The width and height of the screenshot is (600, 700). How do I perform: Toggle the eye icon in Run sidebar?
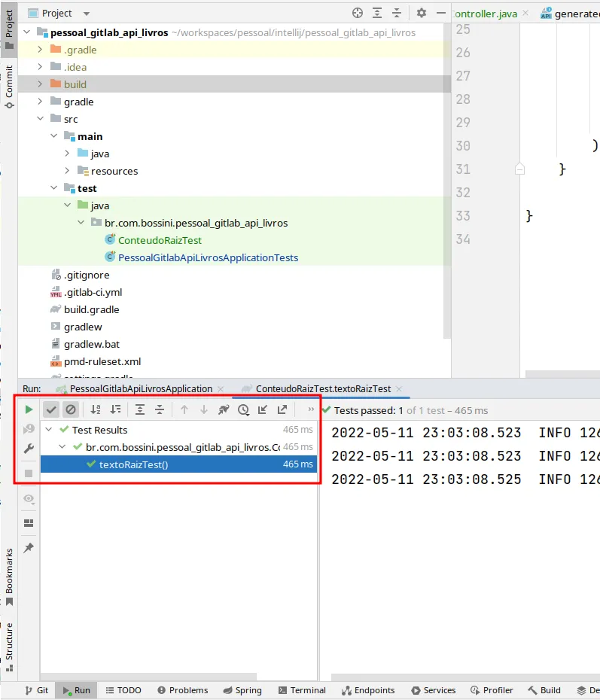(29, 498)
